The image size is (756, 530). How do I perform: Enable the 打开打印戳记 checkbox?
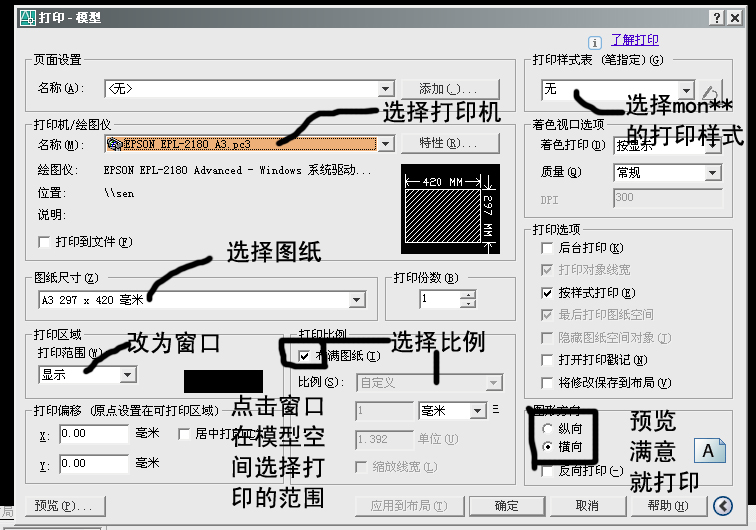(x=547, y=360)
